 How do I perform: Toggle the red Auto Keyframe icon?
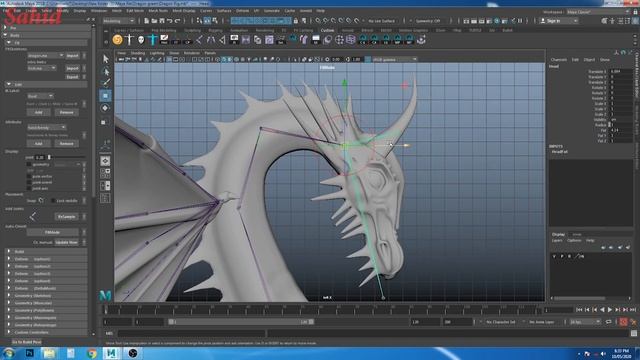pyautogui.click(x=623, y=322)
